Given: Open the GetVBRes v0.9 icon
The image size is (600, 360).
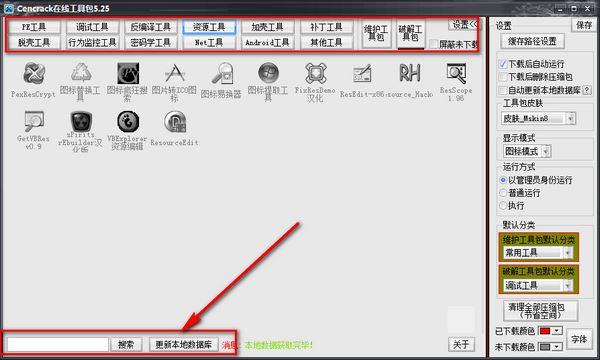Looking at the screenshot, I should click(34, 121).
